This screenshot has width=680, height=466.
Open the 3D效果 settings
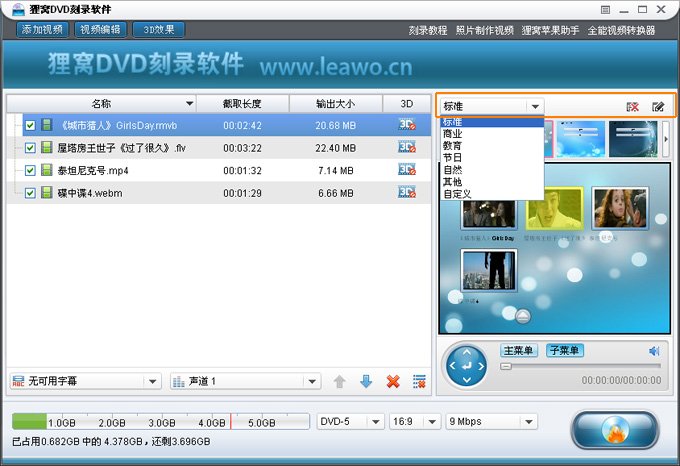pyautogui.click(x=159, y=29)
